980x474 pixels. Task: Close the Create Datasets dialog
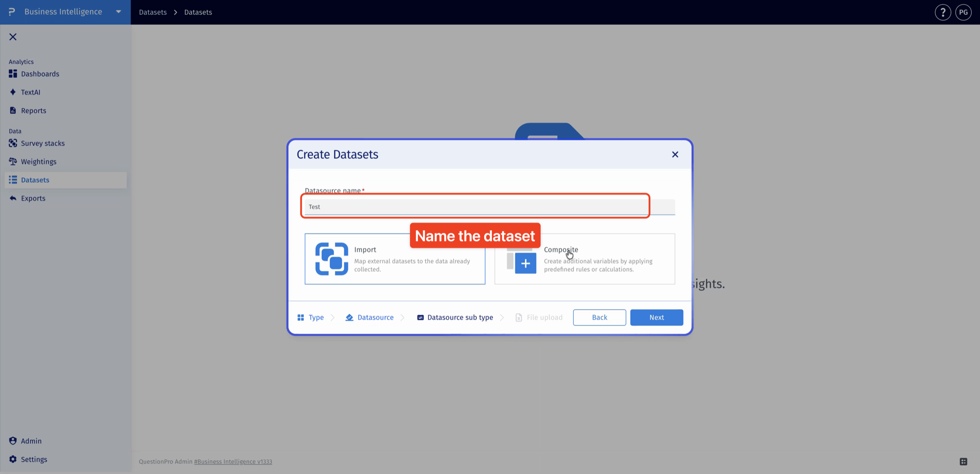pos(675,154)
